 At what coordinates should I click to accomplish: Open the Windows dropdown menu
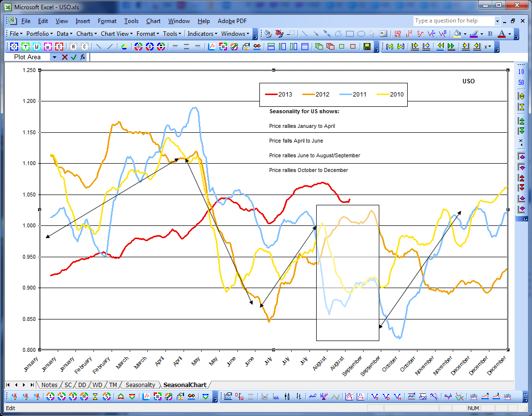[x=235, y=34]
